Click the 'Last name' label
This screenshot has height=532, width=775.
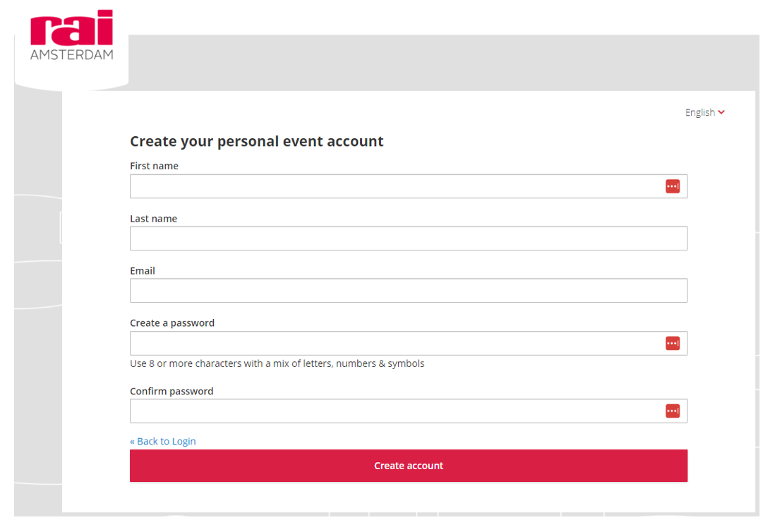153,218
